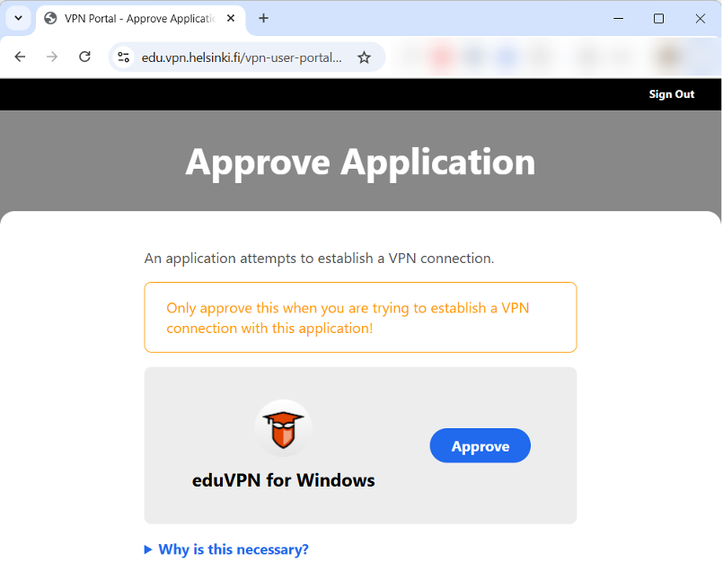Click the eduVPN owl logo

point(283,428)
